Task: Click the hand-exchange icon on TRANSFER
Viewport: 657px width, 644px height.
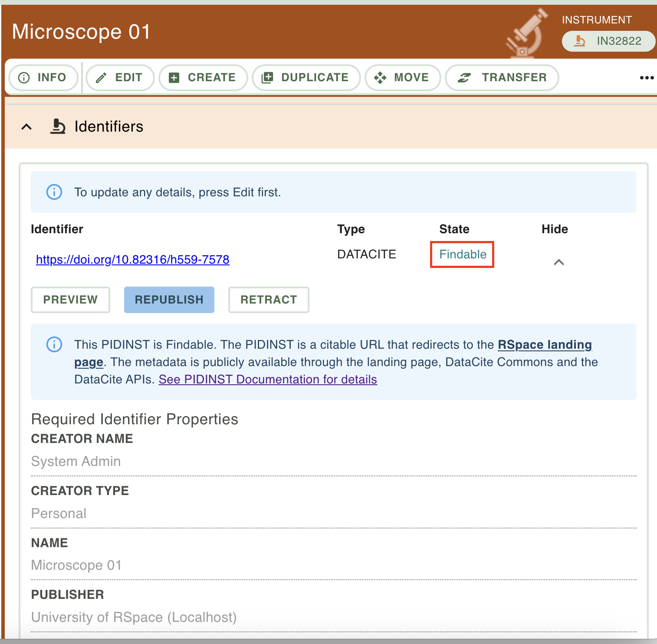Action: 464,78
